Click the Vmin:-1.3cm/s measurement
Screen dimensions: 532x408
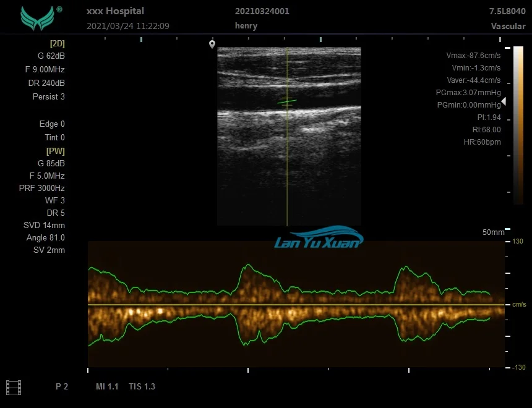coord(476,68)
